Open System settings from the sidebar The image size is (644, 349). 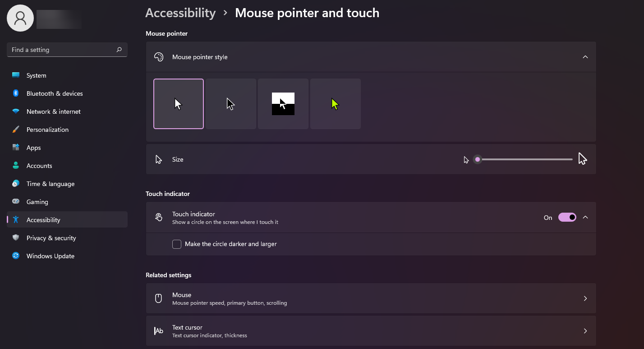point(67,75)
